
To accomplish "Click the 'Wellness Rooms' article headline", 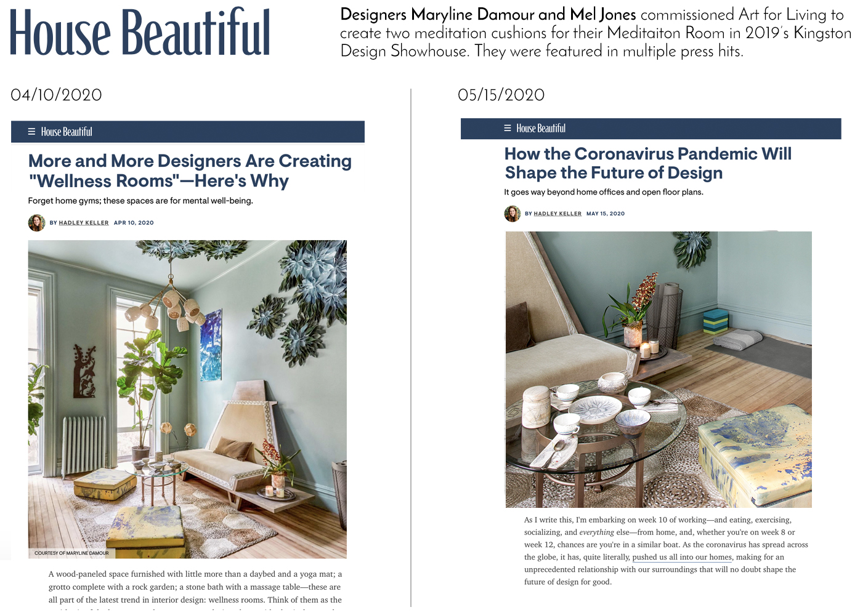I will (x=190, y=171).
